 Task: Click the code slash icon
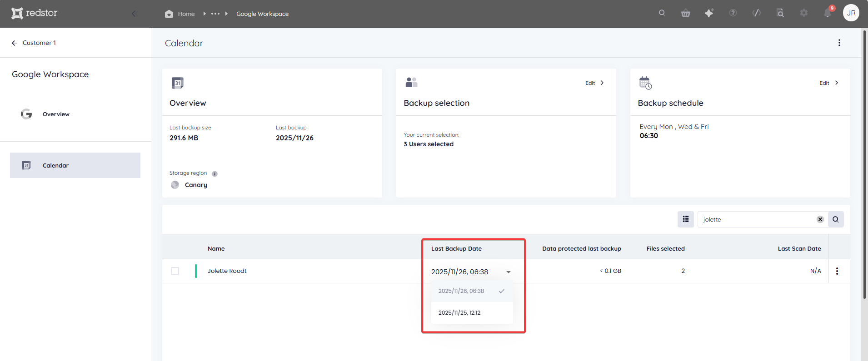click(757, 13)
